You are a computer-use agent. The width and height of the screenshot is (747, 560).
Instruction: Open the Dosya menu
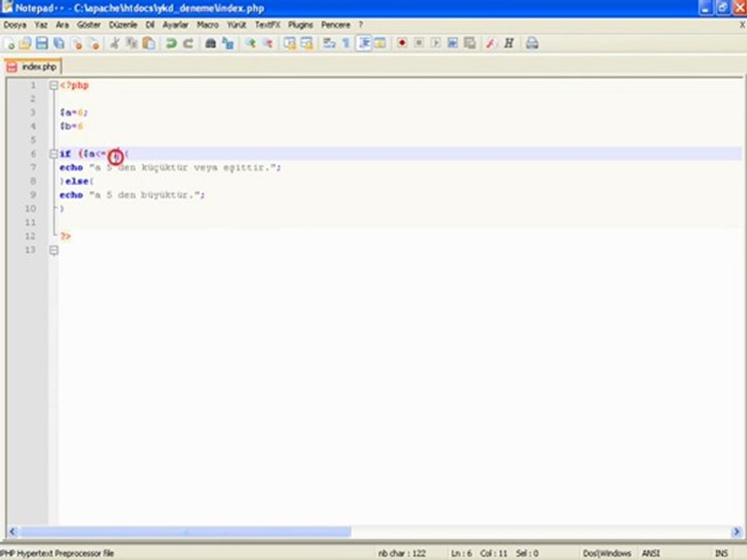click(15, 25)
